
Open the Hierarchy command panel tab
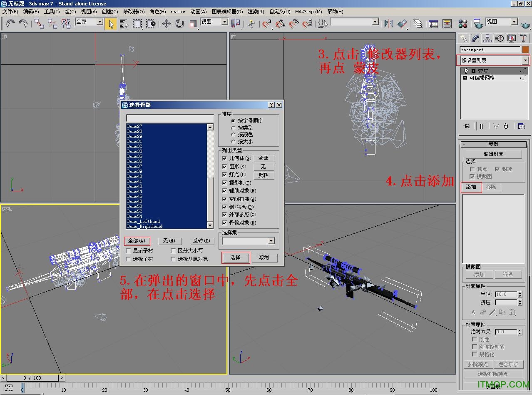[x=487, y=39]
